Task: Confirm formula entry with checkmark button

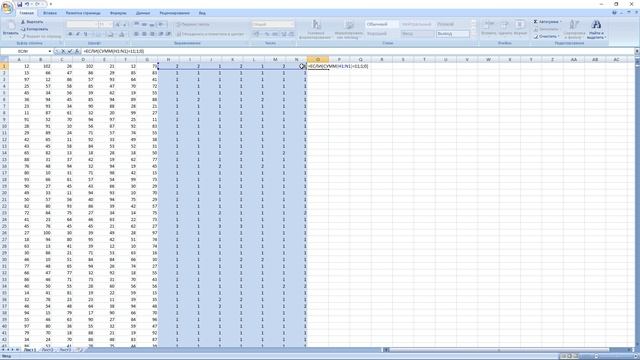Action: [70, 51]
